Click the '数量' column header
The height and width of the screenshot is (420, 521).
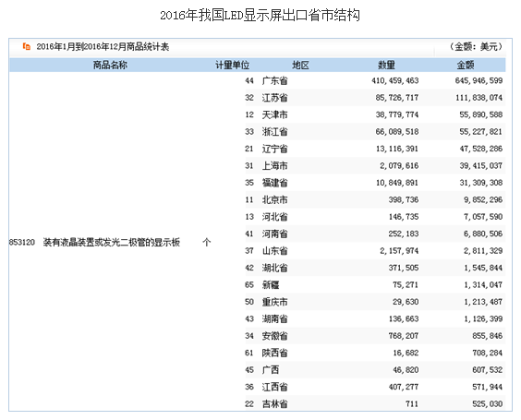tap(386, 65)
